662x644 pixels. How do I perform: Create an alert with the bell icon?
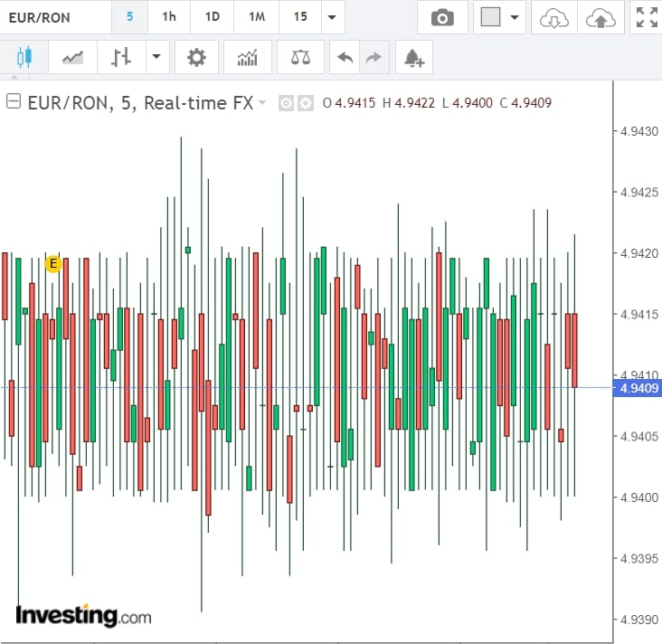coord(413,58)
